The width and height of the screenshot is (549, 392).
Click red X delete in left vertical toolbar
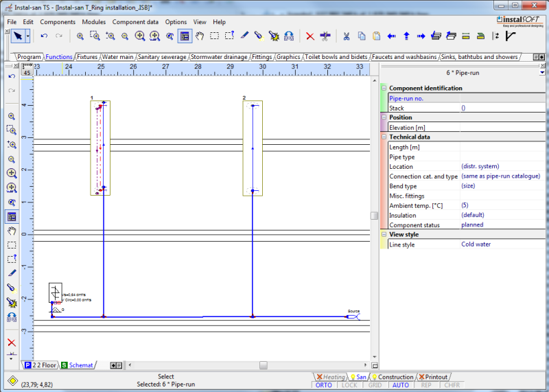tap(12, 343)
